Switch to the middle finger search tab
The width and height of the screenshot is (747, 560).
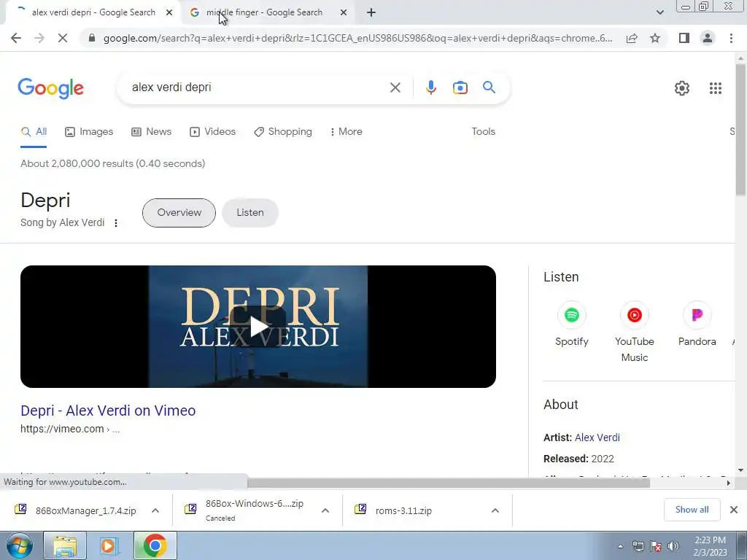click(x=269, y=12)
